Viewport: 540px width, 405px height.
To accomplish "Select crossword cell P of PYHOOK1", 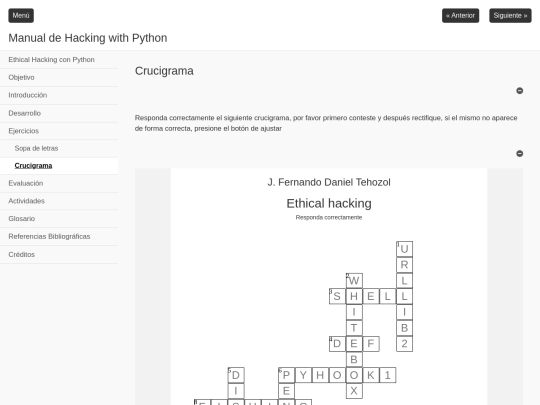I will point(287,375).
